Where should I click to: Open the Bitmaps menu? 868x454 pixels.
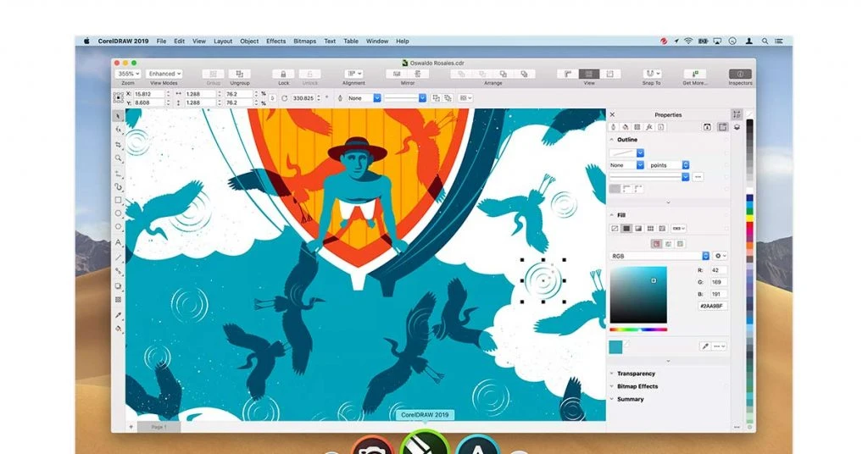[x=304, y=42]
